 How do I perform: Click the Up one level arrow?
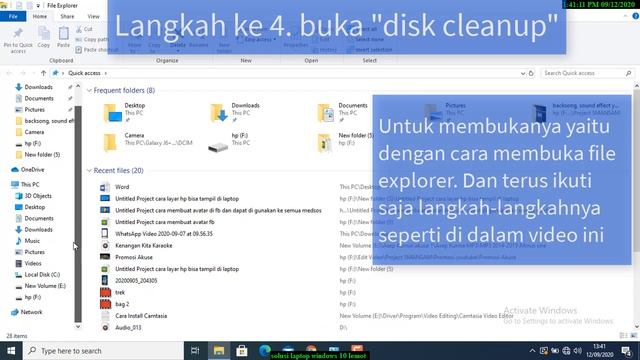click(43, 73)
